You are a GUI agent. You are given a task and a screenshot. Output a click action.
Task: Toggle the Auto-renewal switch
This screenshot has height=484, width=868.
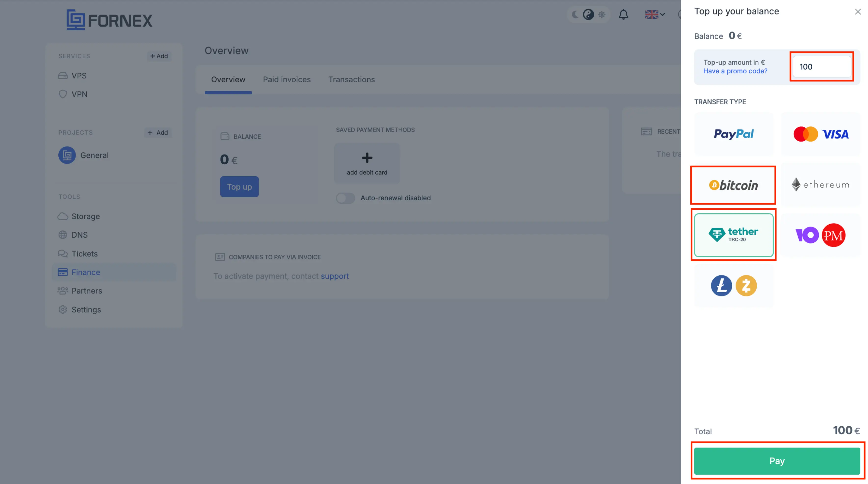tap(345, 198)
